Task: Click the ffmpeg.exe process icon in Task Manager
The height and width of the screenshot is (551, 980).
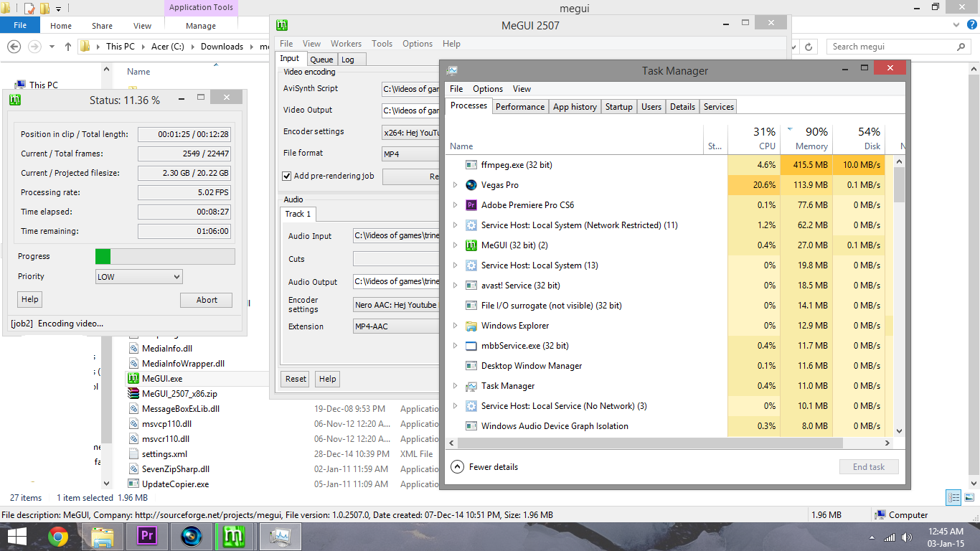Action: click(471, 165)
